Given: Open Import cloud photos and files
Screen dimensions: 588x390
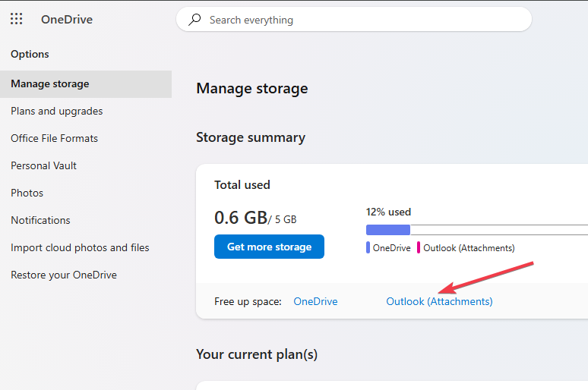Looking at the screenshot, I should click(80, 247).
